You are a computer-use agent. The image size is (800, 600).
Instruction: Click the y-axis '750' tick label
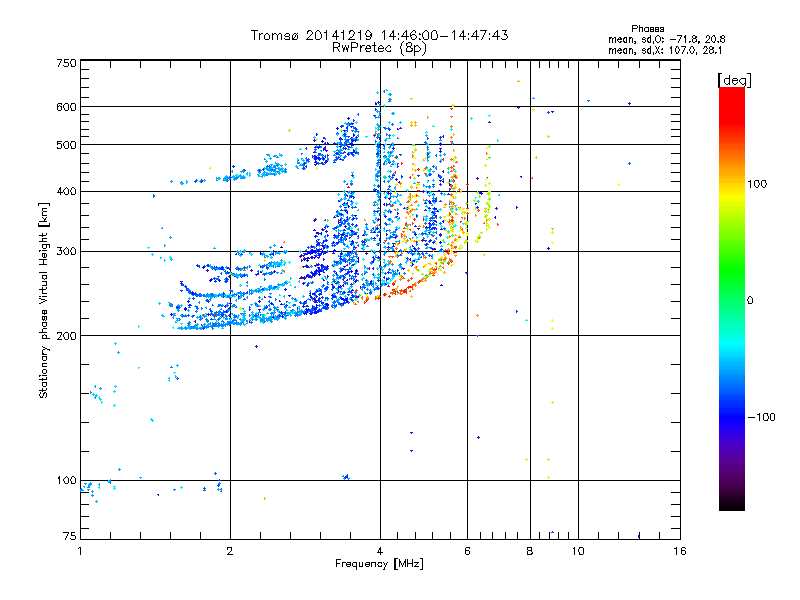[66, 63]
